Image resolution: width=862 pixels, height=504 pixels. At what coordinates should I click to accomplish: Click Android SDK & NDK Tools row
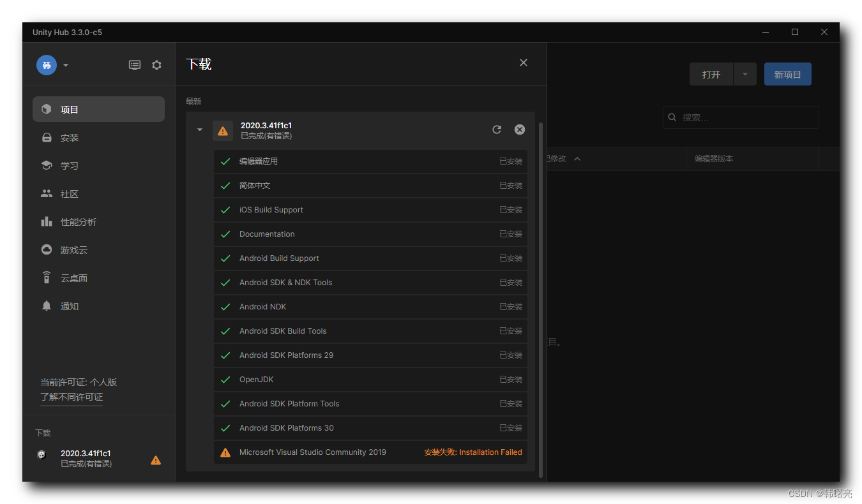tap(370, 283)
